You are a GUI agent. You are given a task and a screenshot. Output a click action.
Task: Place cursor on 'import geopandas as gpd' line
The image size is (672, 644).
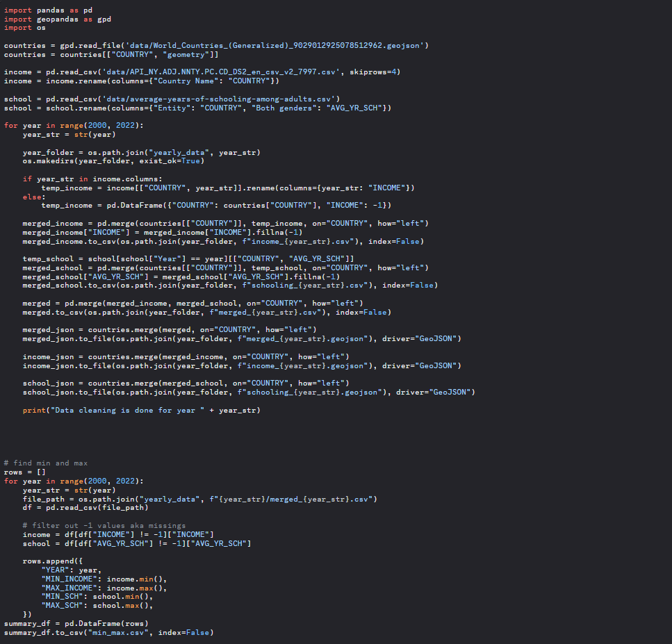[57, 19]
